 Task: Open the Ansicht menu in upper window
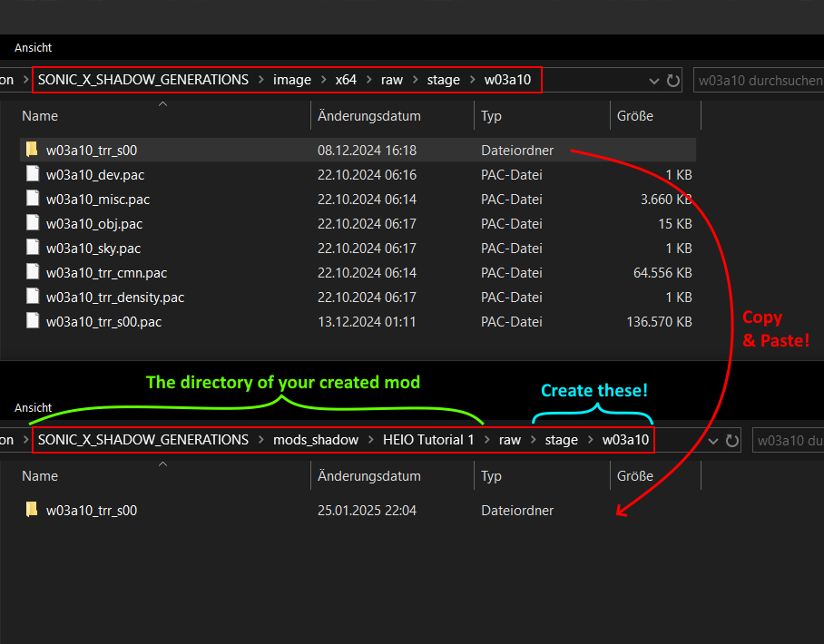coord(33,48)
